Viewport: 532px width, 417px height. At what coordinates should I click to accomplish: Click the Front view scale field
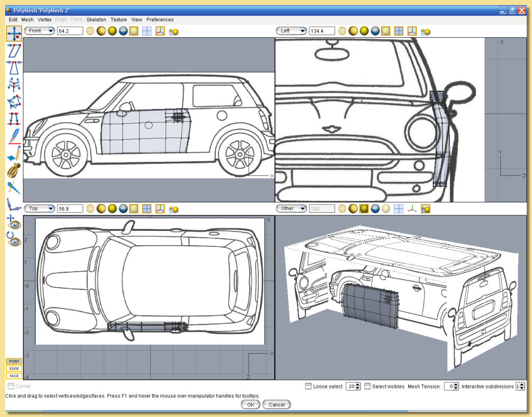point(70,31)
